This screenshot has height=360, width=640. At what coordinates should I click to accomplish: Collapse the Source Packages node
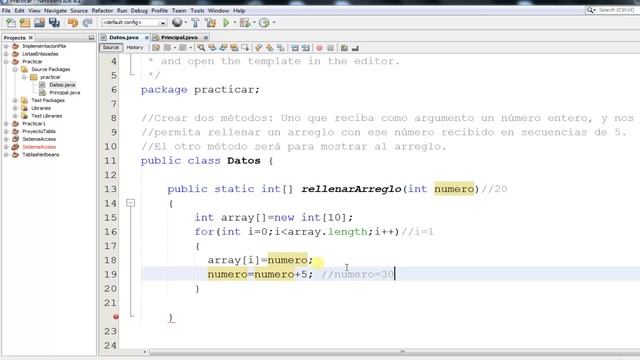click(15, 69)
